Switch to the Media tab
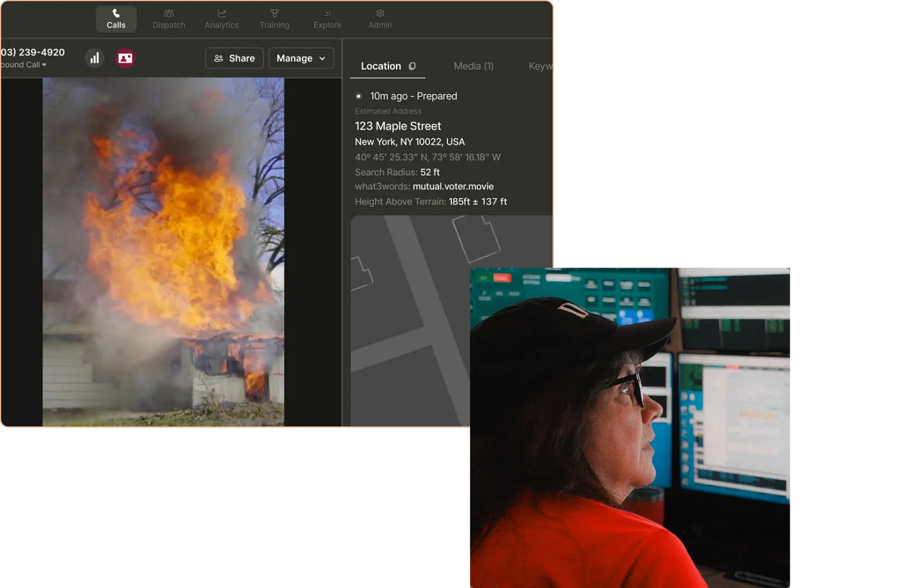Viewport: 924px width, 588px height. click(x=473, y=66)
